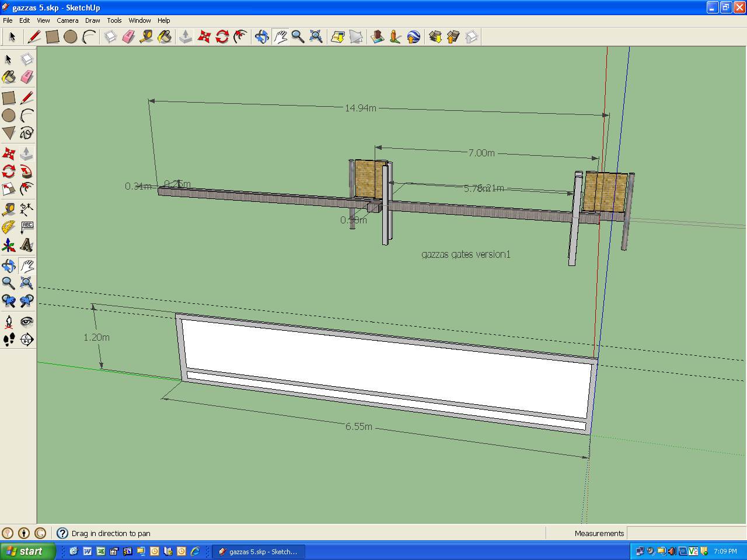Click the Measurements input box

click(x=686, y=533)
